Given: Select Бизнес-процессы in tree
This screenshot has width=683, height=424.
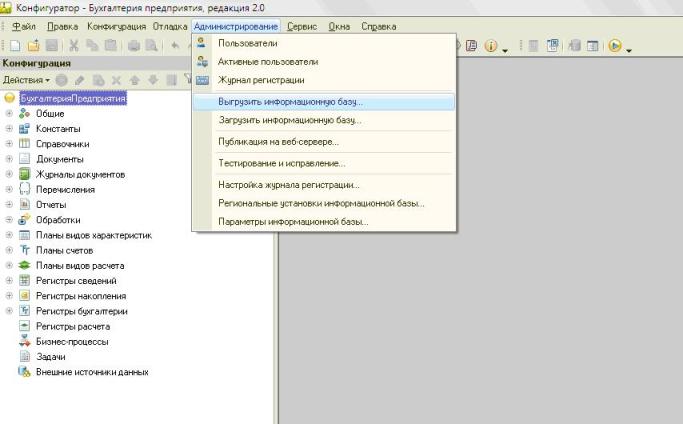Looking at the screenshot, I should tap(72, 341).
